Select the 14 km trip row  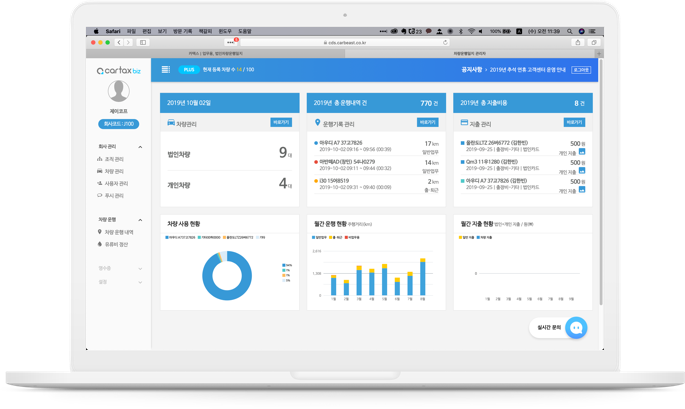376,166
